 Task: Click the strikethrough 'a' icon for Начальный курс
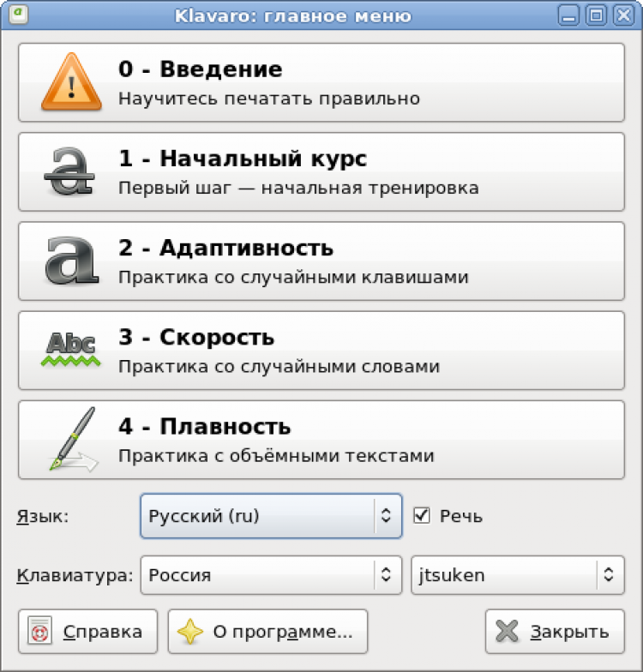(x=69, y=171)
